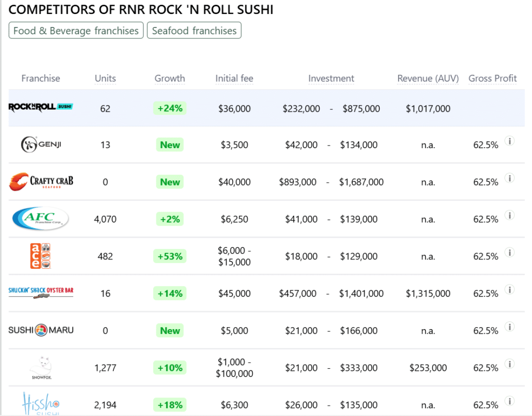Sort by the Franchise column header
The height and width of the screenshot is (416, 532).
coord(41,79)
